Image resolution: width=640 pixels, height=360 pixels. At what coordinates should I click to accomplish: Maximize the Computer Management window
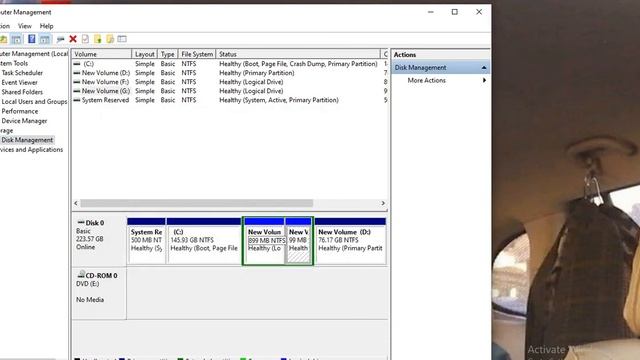tap(455, 12)
